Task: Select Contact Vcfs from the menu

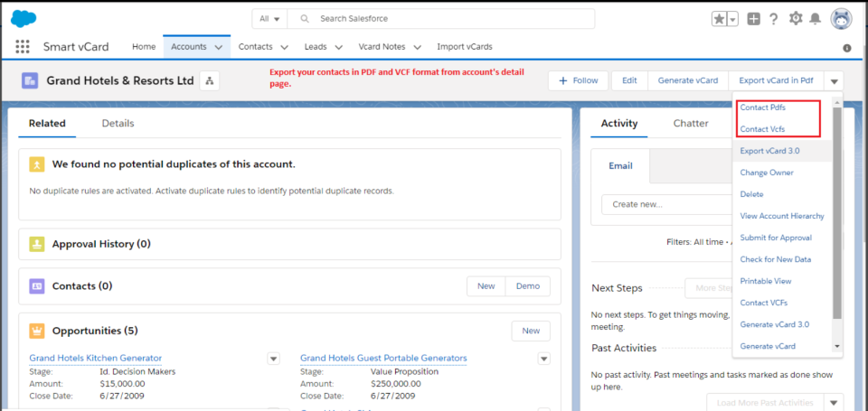Action: click(762, 129)
